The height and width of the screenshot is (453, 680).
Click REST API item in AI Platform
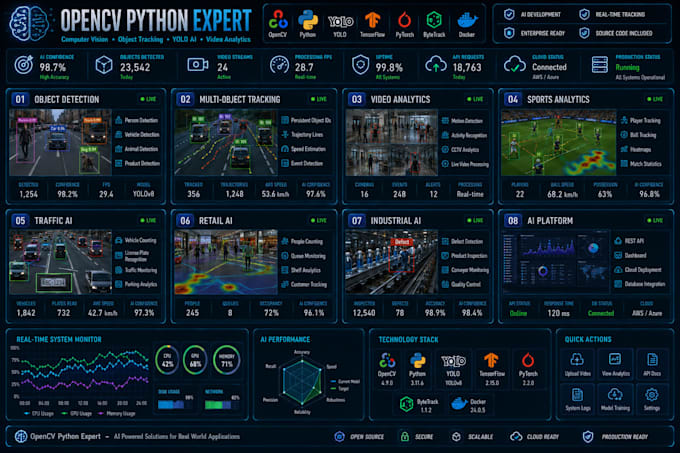click(x=629, y=241)
